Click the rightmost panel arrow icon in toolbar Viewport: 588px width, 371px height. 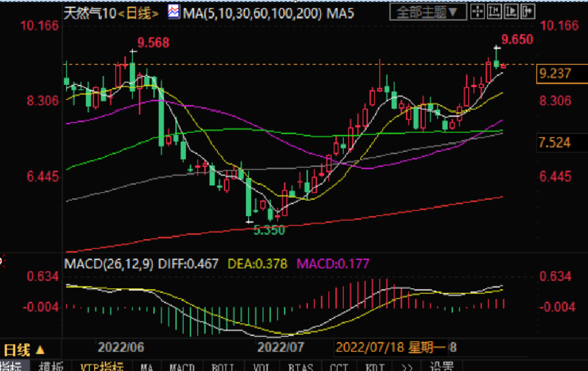(x=528, y=11)
